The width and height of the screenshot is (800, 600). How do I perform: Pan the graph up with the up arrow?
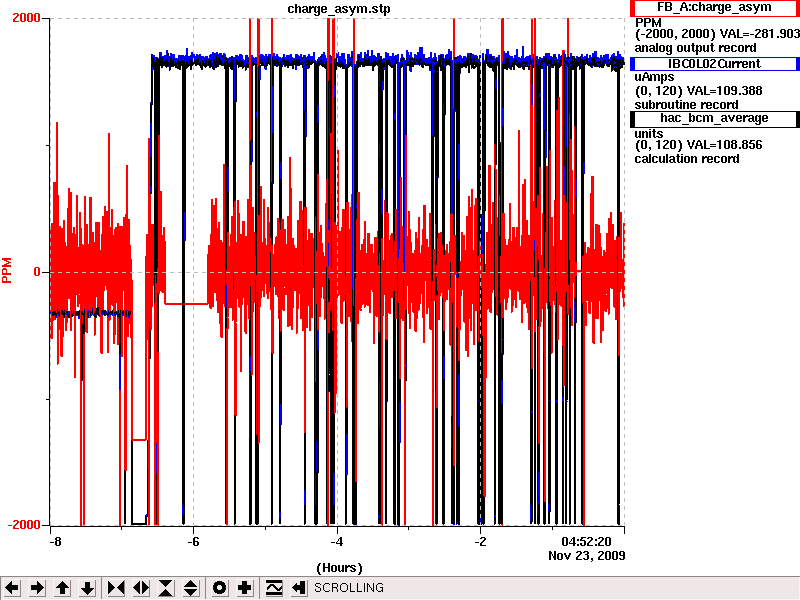click(x=63, y=588)
